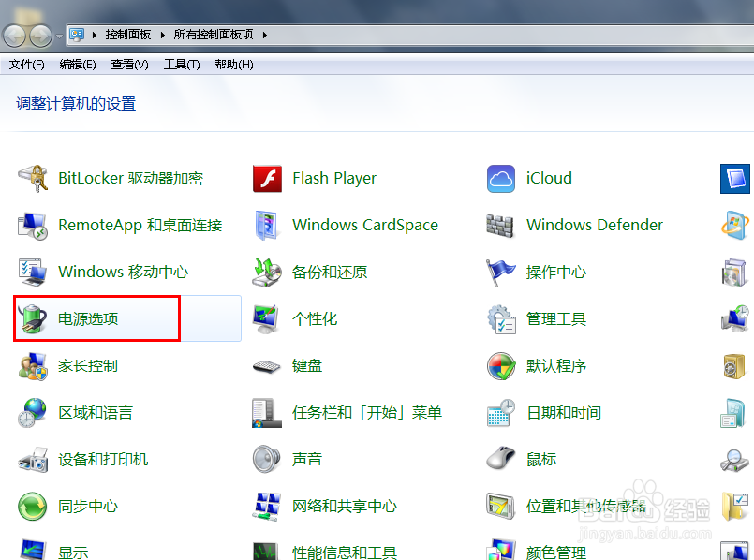754x560 pixels.
Task: Click the 控制面板 breadcrumb segment
Action: [128, 35]
